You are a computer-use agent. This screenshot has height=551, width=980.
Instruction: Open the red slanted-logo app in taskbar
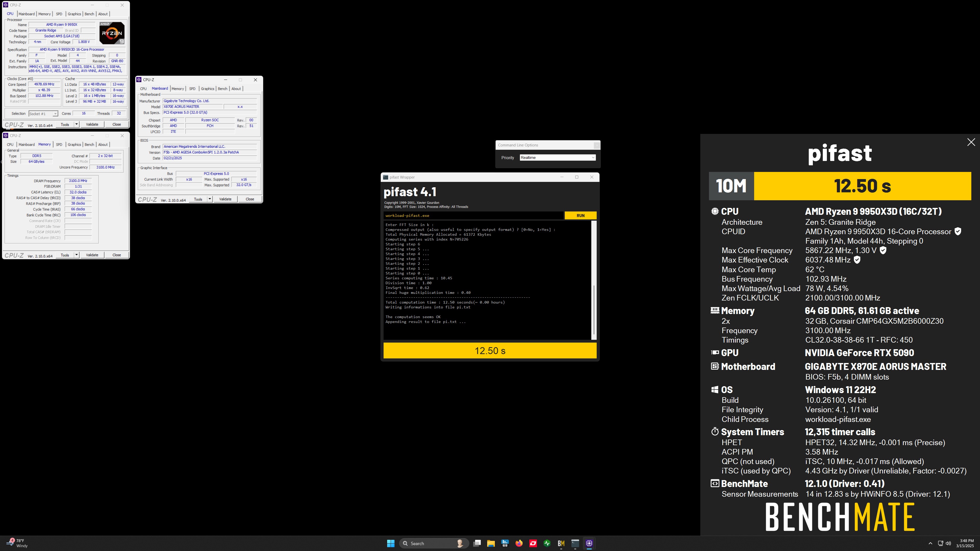click(533, 543)
